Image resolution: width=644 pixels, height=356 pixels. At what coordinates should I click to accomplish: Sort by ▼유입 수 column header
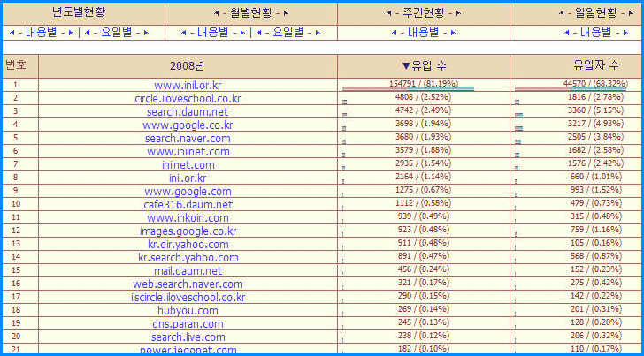[424, 65]
